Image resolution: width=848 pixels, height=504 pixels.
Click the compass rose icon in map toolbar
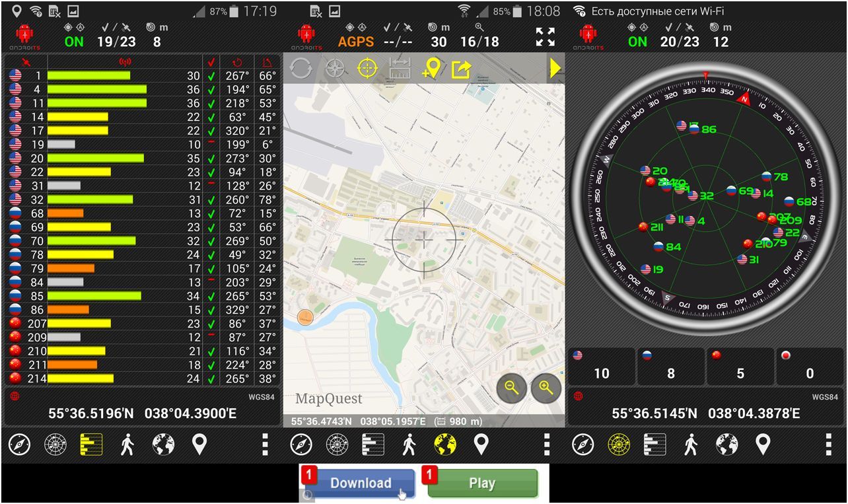tap(335, 68)
